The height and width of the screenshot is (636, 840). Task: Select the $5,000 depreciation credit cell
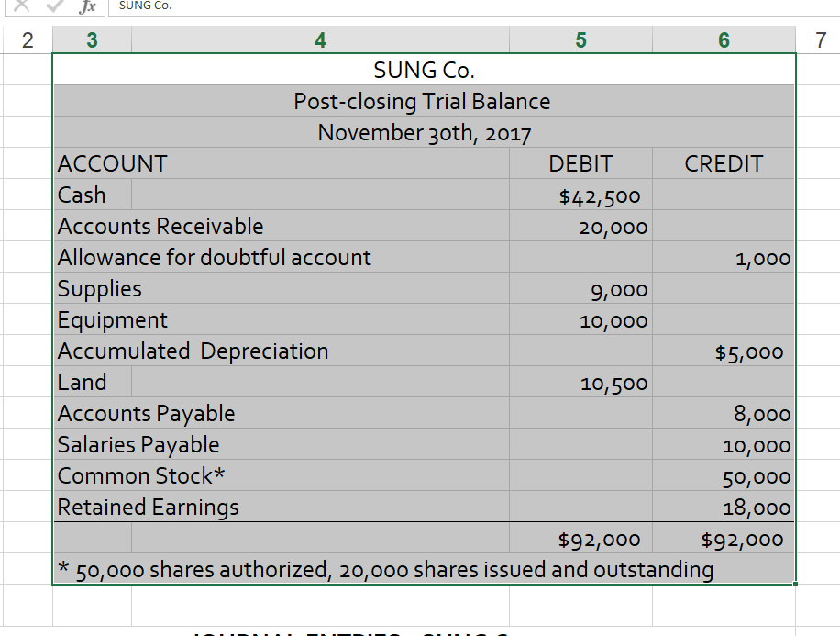tap(724, 351)
